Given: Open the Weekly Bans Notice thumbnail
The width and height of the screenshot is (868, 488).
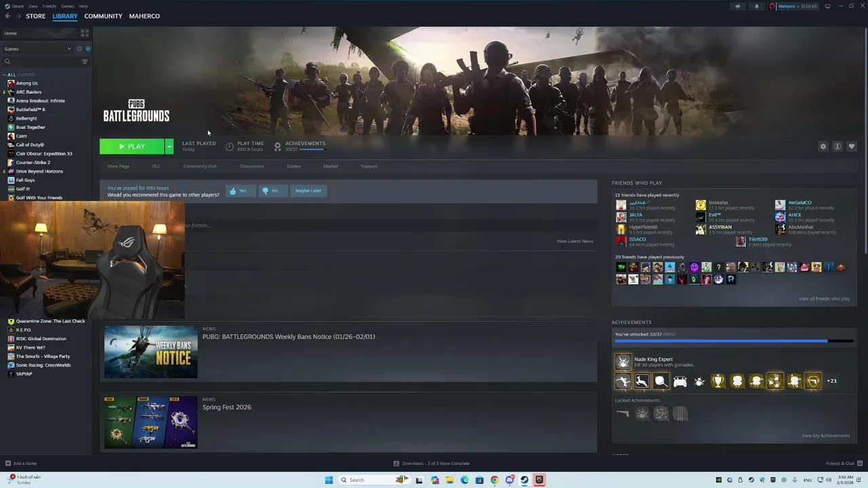Looking at the screenshot, I should pyautogui.click(x=151, y=352).
